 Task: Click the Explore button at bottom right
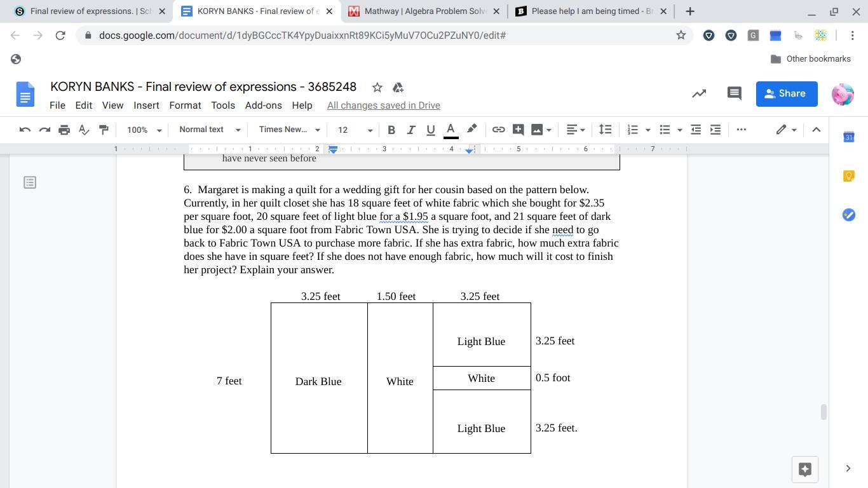point(804,469)
